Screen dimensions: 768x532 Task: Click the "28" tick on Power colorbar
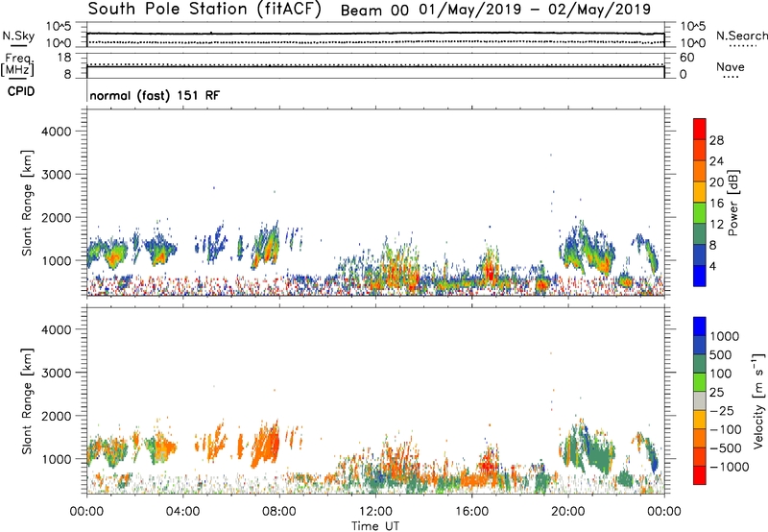[x=716, y=140]
